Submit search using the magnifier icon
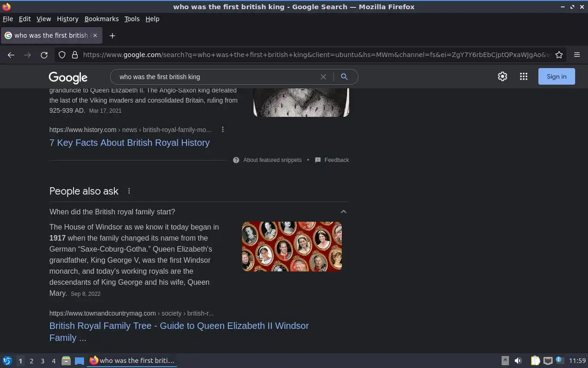Image resolution: width=588 pixels, height=368 pixels. [344, 77]
